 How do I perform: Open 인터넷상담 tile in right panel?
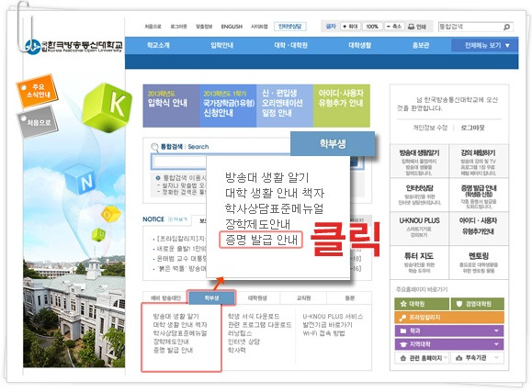419,195
